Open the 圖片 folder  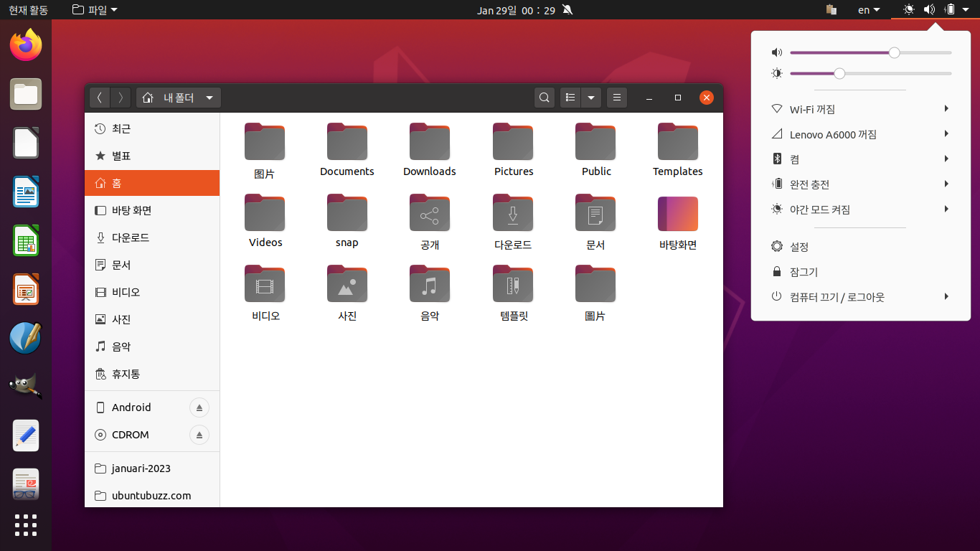coord(595,284)
